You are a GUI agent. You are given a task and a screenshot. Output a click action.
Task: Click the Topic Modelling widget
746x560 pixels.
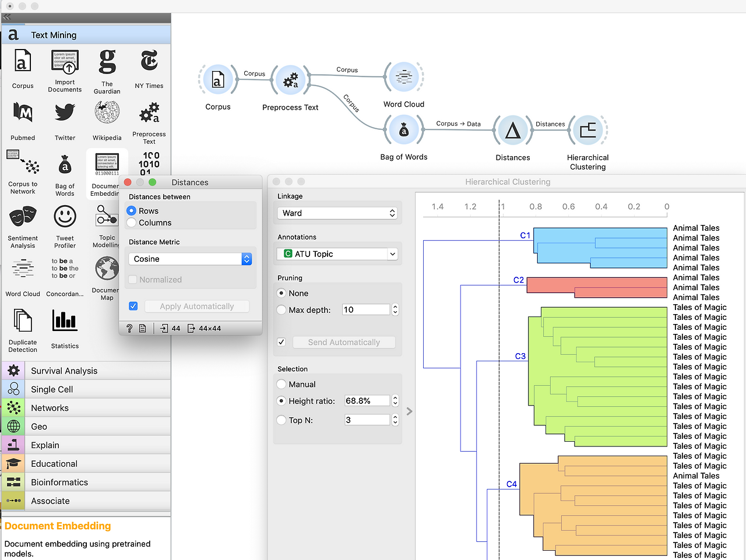(107, 227)
